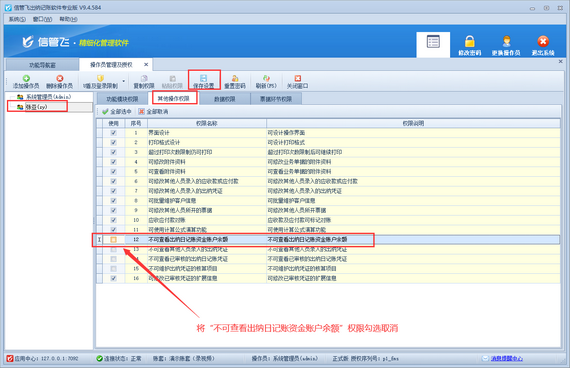This screenshot has width=570, height=368.
Task: Uncheck the 界面设计 permission in row 1
Action: click(x=113, y=133)
